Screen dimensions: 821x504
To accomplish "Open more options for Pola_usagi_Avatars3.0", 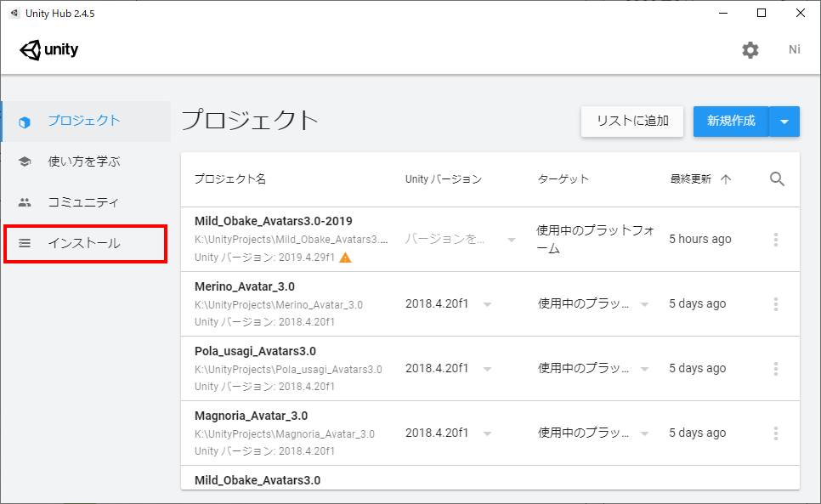I will (776, 369).
